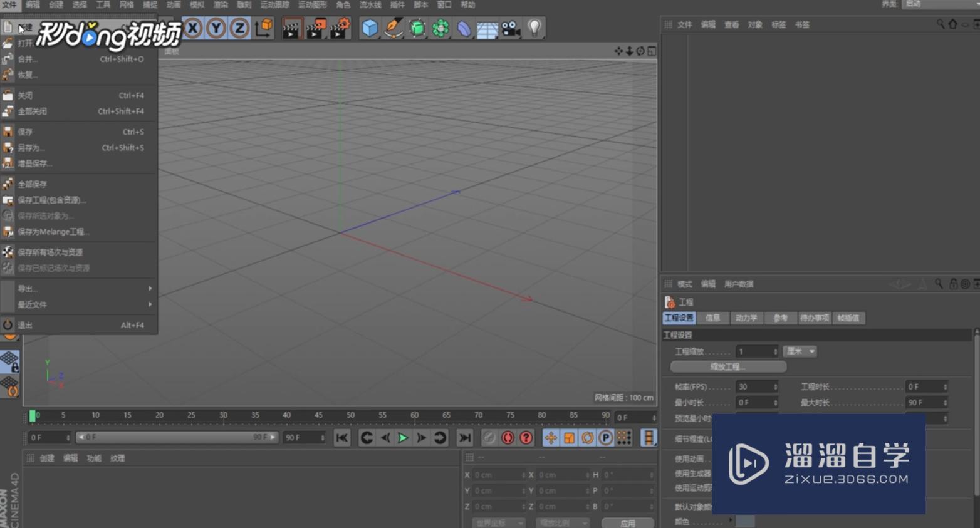The width and height of the screenshot is (980, 528).
Task: Toggle the Y axis lock
Action: 216,28
